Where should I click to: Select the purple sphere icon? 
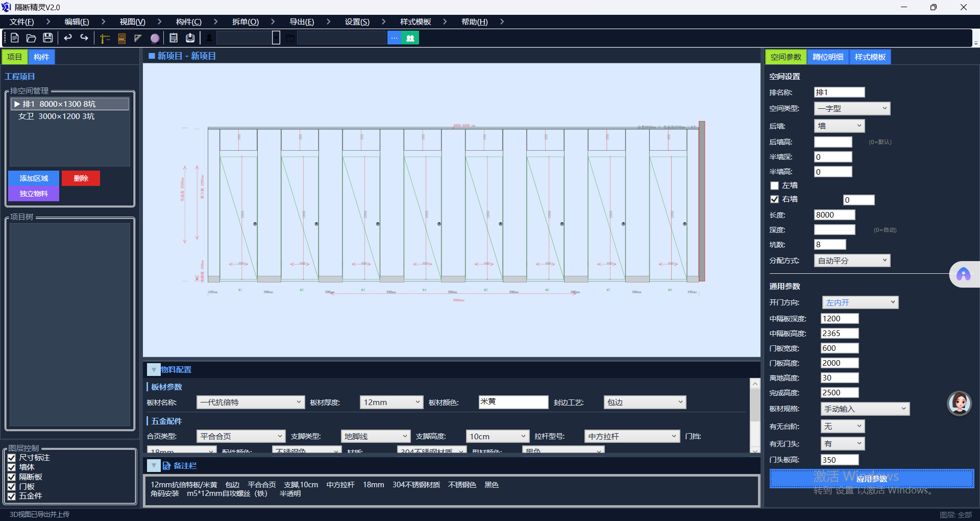pos(155,38)
